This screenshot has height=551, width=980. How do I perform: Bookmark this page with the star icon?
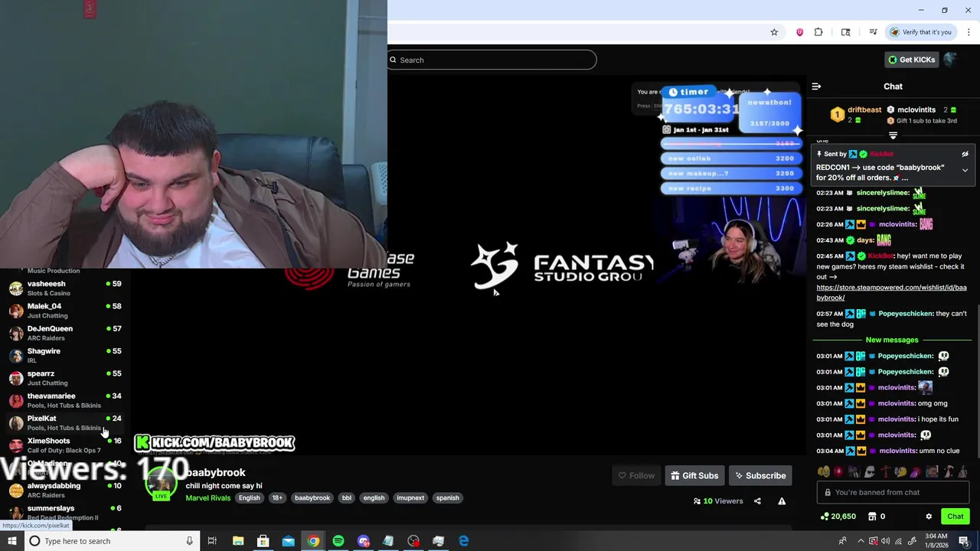click(774, 32)
